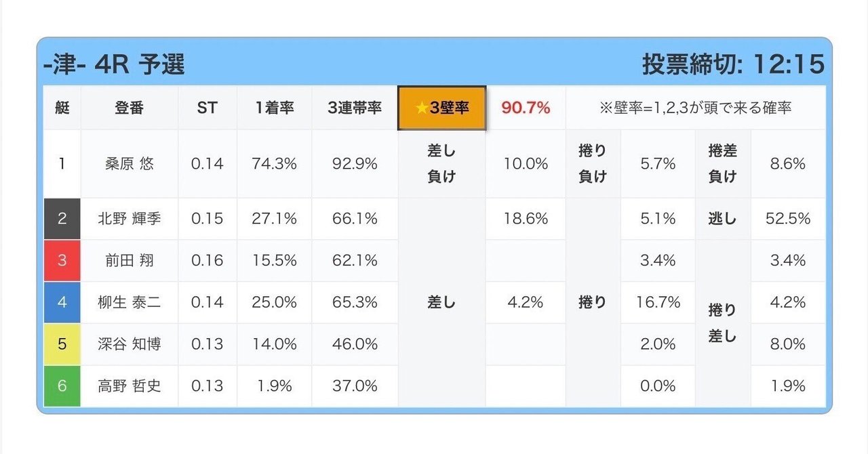
Task: Select the white boat number 1 cell
Action: (x=62, y=164)
